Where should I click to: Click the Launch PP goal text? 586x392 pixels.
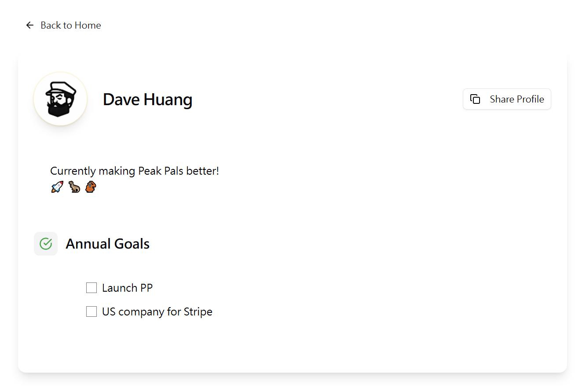pos(128,288)
